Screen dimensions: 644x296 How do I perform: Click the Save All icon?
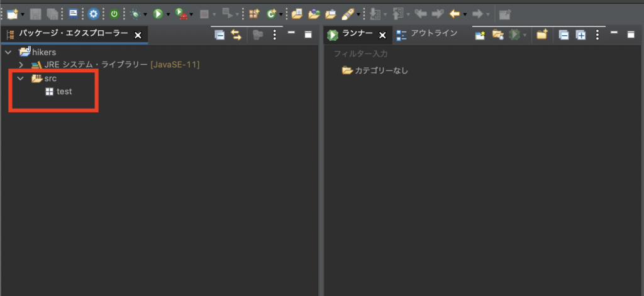pos(52,14)
